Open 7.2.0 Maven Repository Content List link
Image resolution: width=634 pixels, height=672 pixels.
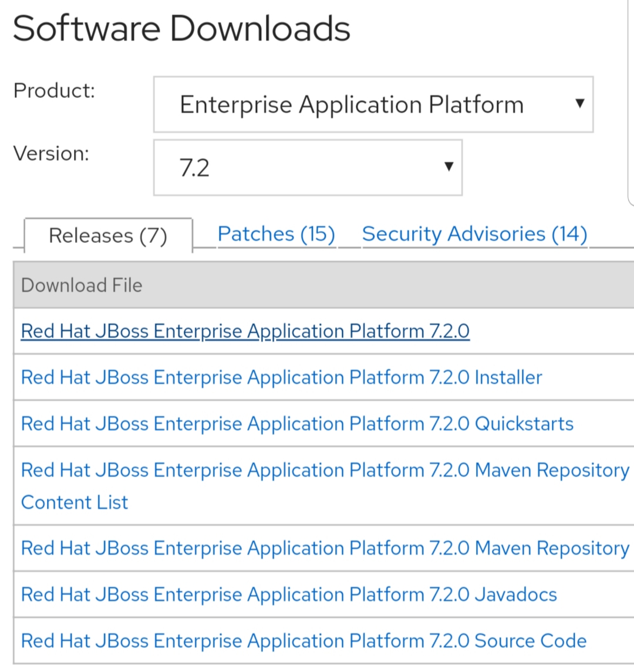click(325, 486)
